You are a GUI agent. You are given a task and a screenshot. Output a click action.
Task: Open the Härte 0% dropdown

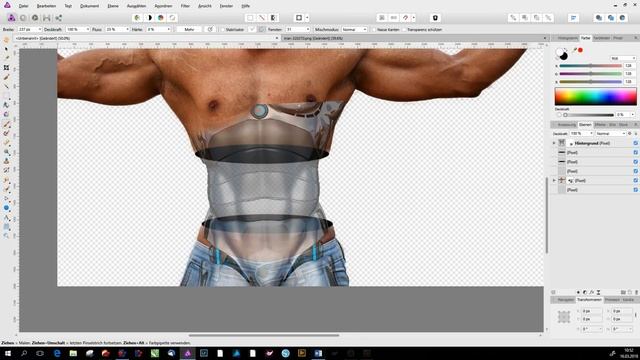(x=168, y=30)
